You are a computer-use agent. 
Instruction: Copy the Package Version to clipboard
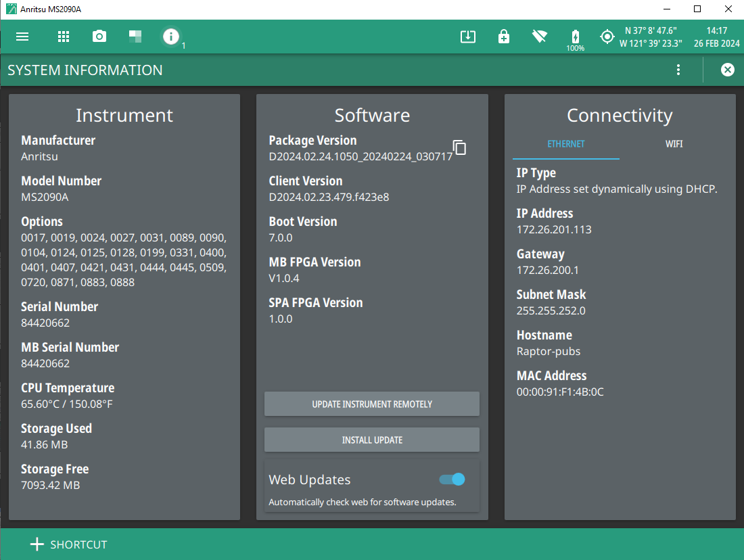click(459, 147)
